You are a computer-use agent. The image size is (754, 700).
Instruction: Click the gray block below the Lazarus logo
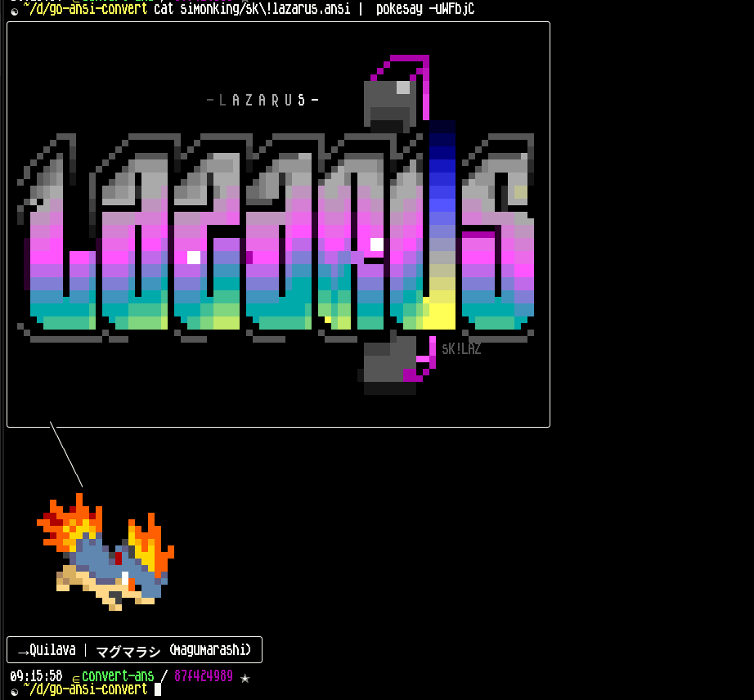tap(390, 365)
